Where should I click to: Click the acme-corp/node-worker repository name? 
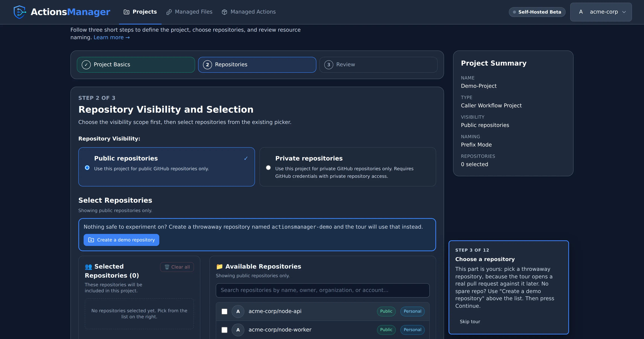280,330
